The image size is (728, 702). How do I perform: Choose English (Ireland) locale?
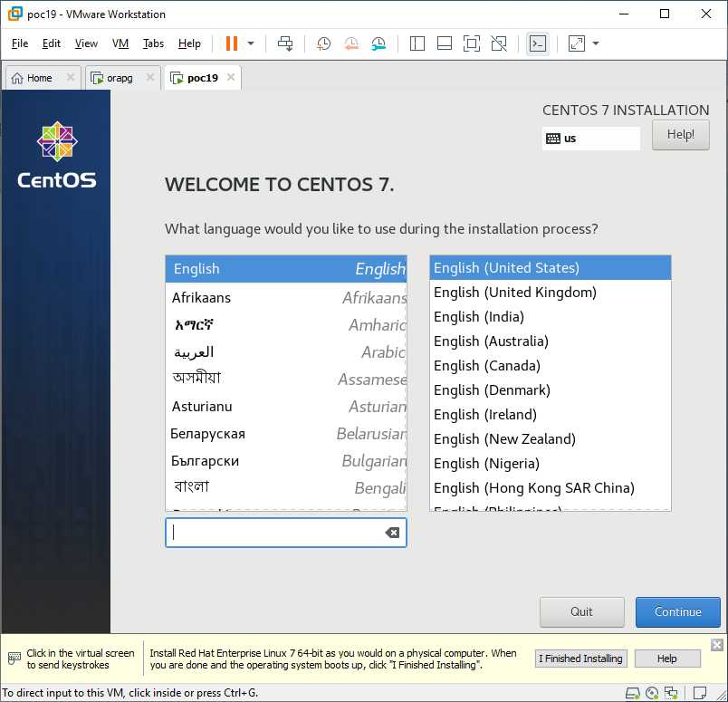coord(551,415)
